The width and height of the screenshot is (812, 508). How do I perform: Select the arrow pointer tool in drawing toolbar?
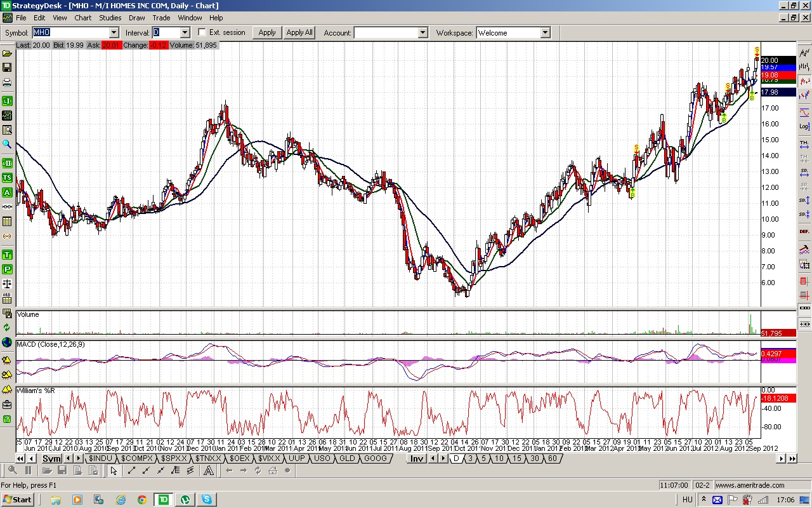pyautogui.click(x=114, y=471)
